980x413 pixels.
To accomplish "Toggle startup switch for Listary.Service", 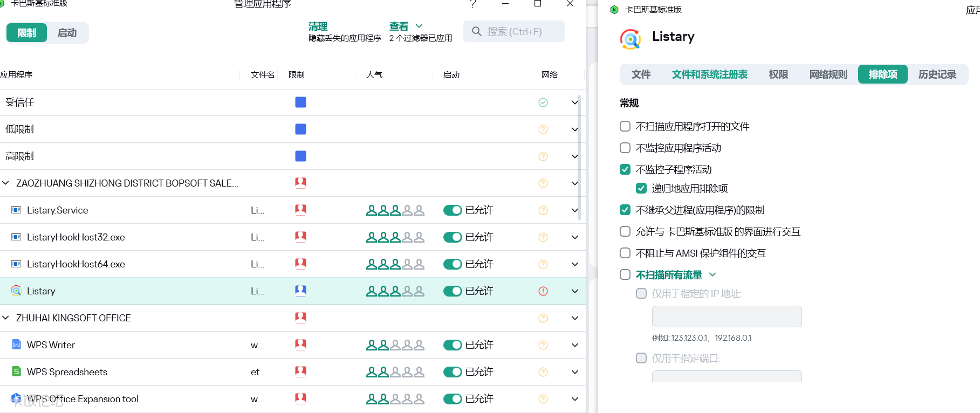I will click(x=453, y=210).
